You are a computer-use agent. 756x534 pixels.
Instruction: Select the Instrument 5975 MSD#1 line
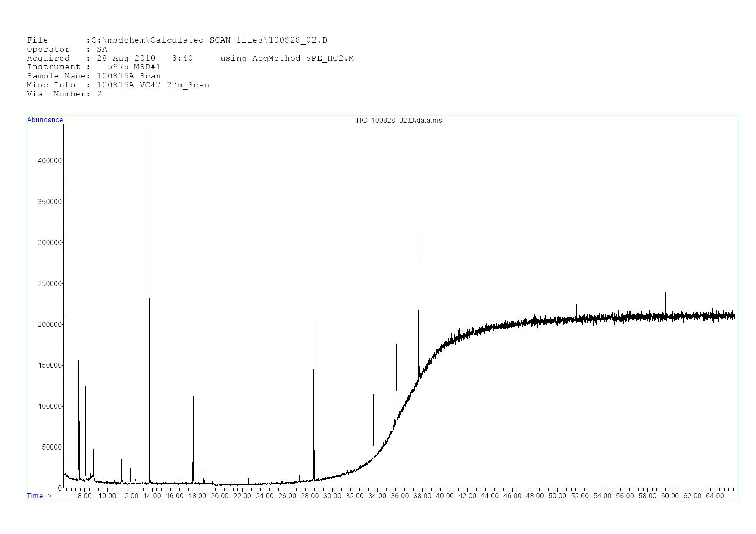pyautogui.click(x=94, y=67)
